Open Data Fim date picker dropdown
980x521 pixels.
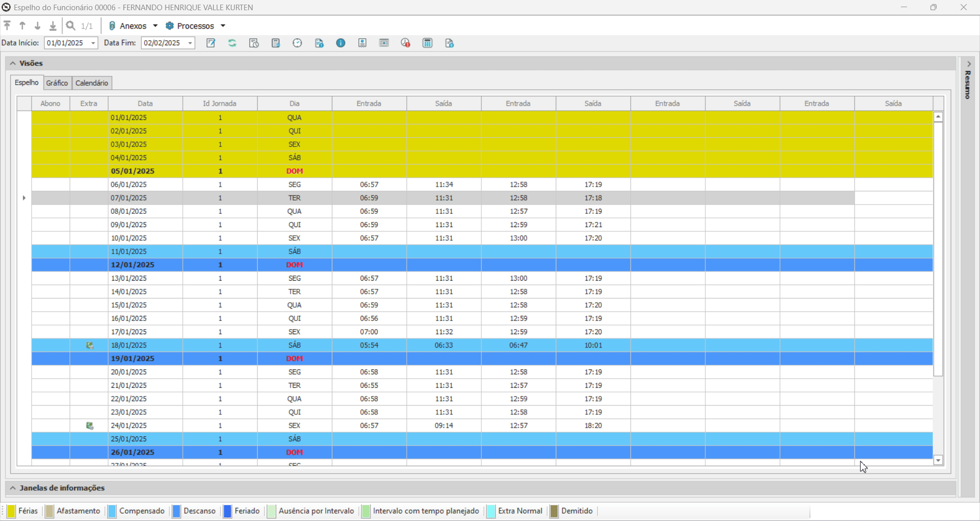190,43
